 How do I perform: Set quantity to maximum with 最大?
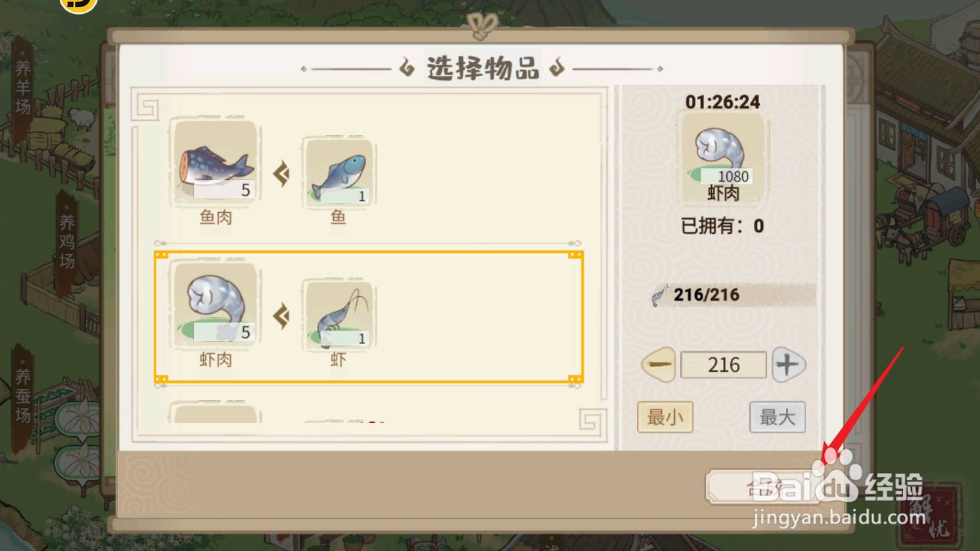coord(778,417)
